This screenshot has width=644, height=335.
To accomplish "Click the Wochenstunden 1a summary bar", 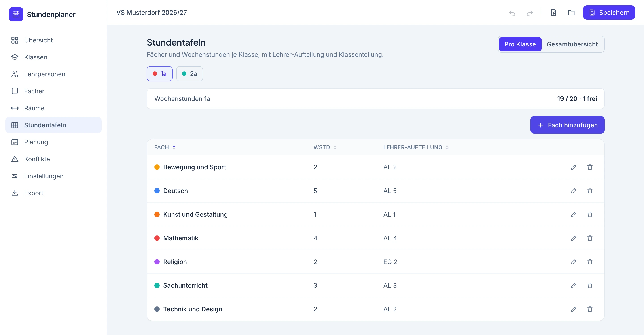I will point(375,99).
